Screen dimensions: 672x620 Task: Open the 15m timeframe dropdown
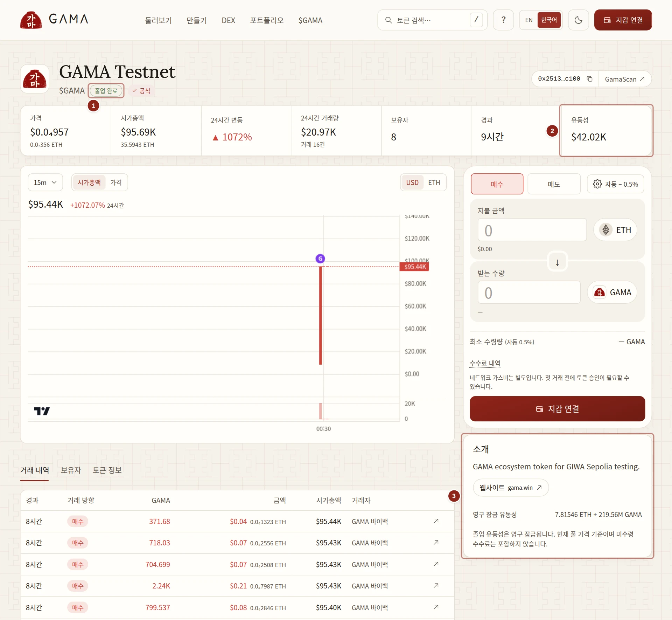tap(45, 182)
